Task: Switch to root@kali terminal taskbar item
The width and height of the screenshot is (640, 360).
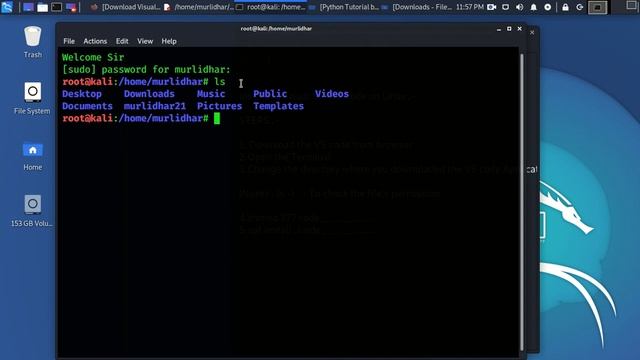Action: (x=271, y=7)
